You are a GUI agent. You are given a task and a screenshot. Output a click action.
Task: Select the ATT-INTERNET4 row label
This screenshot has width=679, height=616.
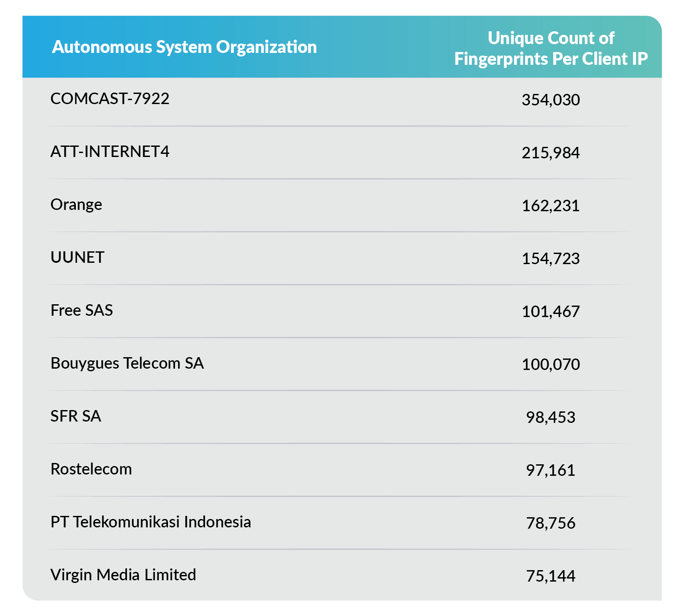tap(110, 152)
